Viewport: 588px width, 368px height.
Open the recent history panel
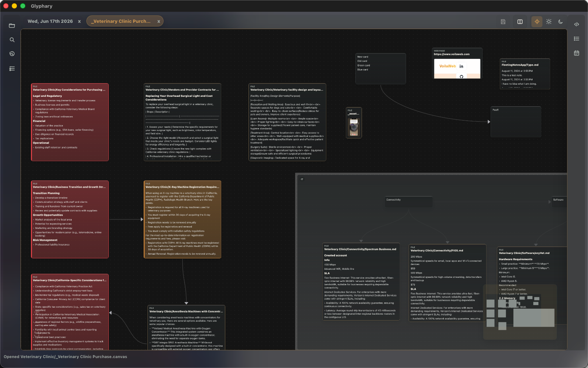pos(12,54)
